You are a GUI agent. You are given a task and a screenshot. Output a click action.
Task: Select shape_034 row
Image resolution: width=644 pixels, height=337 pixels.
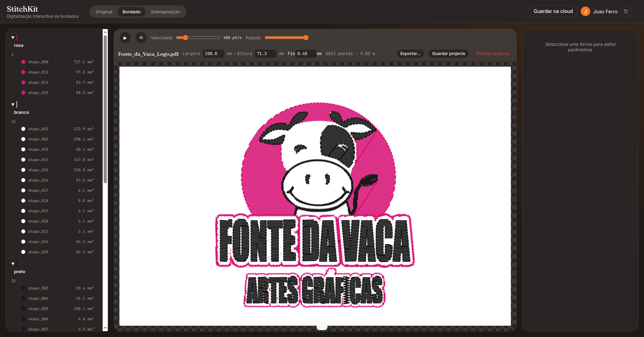pos(57,242)
